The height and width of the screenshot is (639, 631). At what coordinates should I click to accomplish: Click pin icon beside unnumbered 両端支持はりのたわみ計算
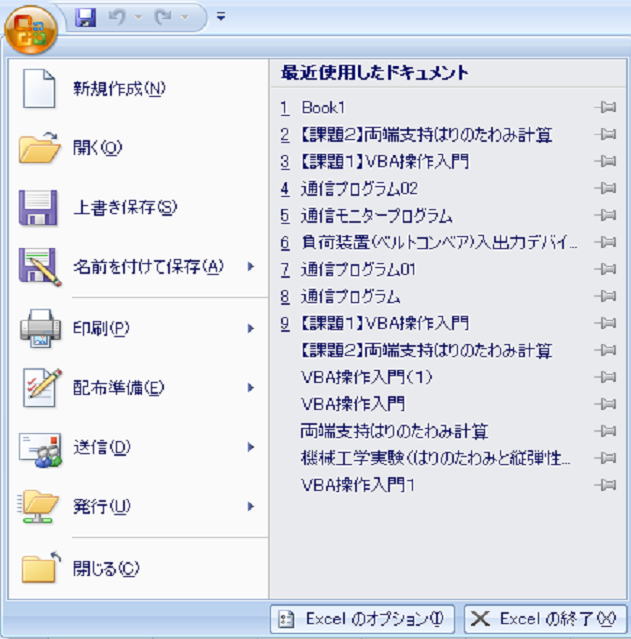[x=605, y=431]
